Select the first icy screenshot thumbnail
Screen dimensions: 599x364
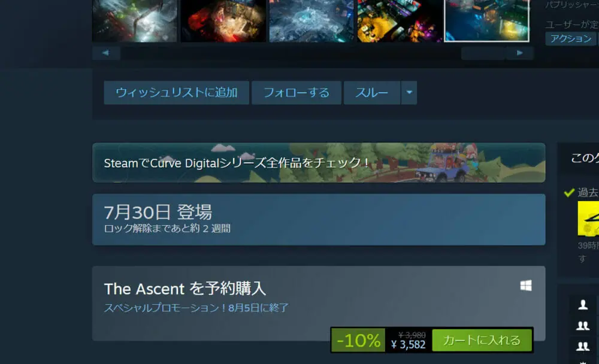[135, 21]
